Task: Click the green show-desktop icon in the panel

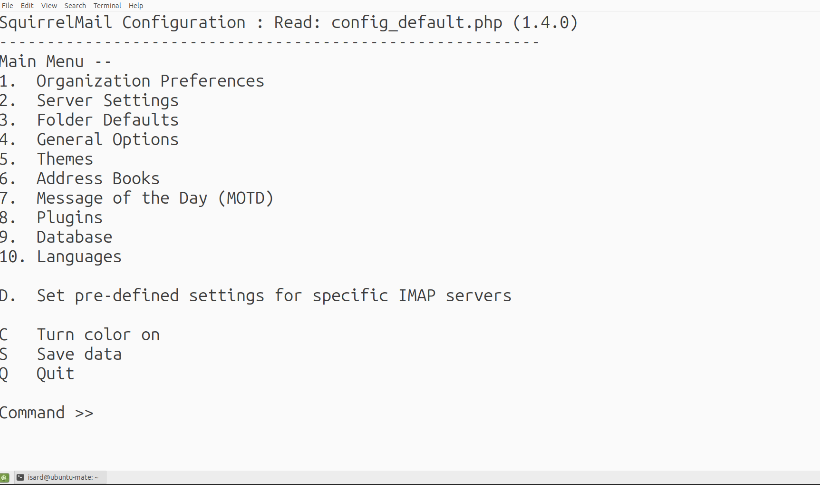Action: [4, 477]
